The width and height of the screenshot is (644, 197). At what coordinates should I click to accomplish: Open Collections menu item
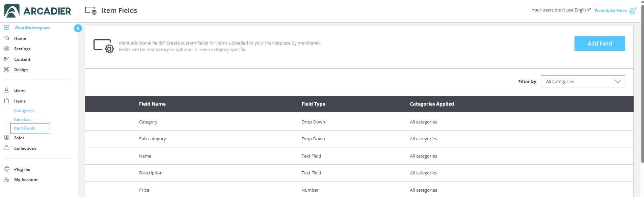point(25,148)
